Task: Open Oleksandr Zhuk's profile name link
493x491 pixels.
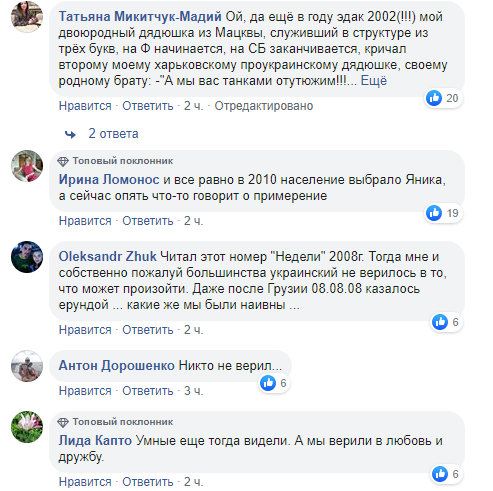Action: pos(107,257)
